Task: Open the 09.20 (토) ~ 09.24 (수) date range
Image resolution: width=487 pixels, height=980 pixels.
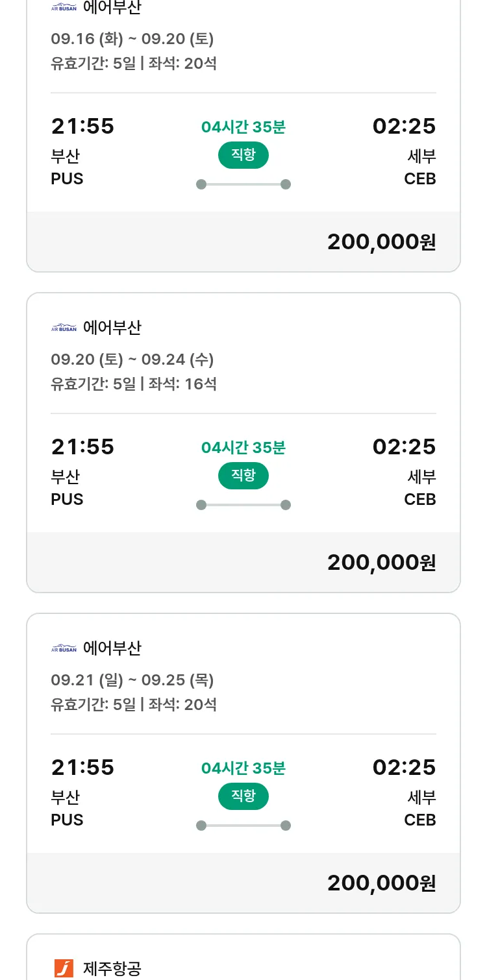Action: [x=132, y=360]
